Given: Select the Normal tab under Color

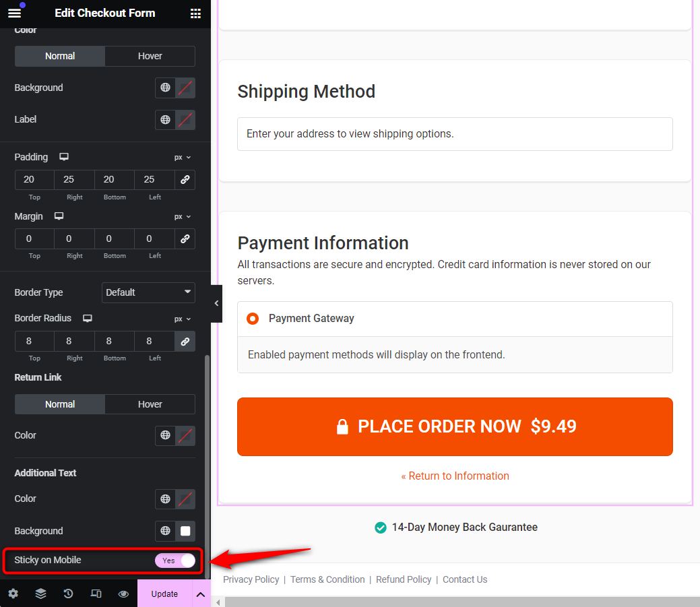Looking at the screenshot, I should [x=59, y=56].
